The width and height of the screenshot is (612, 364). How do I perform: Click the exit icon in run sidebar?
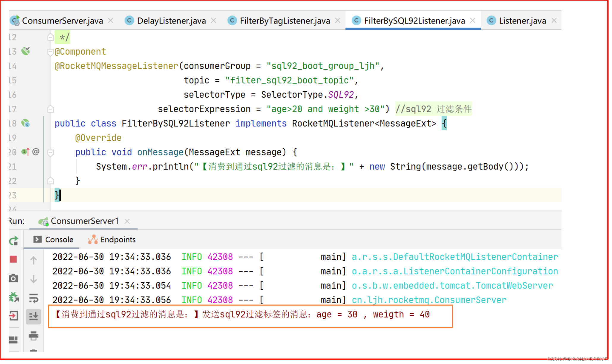point(14,316)
